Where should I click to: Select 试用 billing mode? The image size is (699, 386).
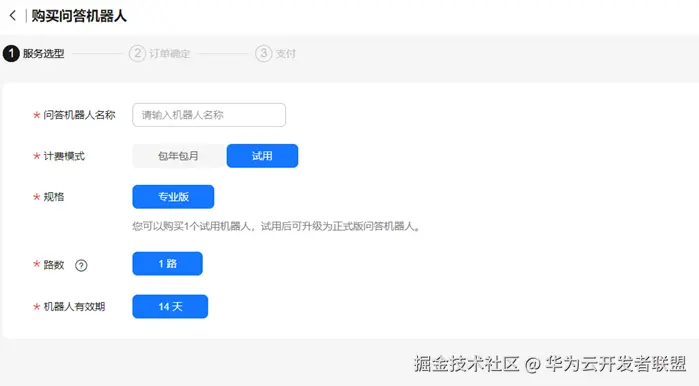tap(262, 156)
